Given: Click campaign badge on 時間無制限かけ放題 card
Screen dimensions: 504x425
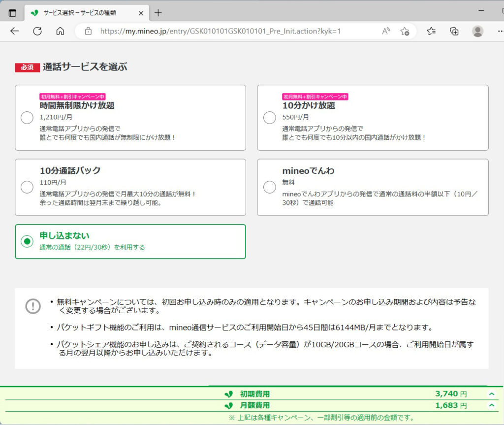Looking at the screenshot, I should [73, 97].
